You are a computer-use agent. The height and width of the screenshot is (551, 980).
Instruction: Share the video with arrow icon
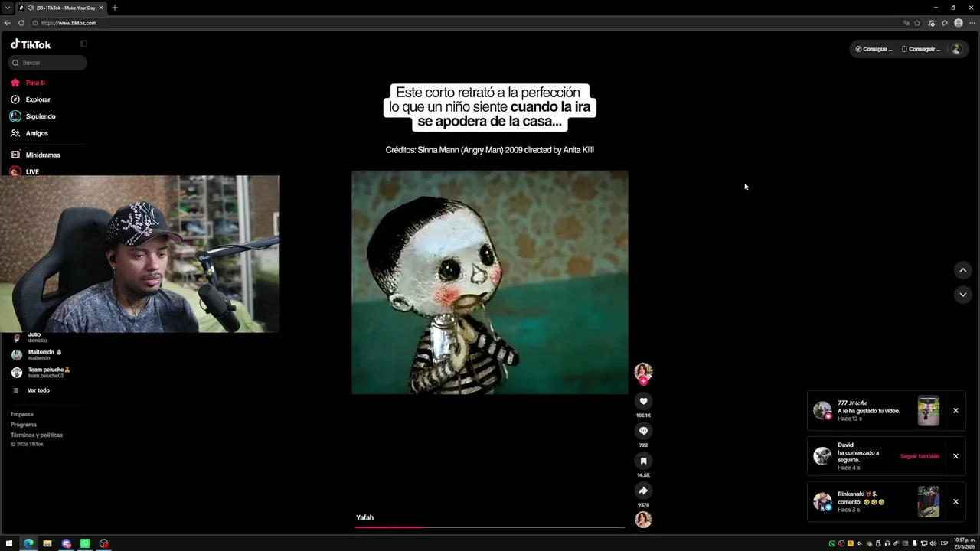(643, 491)
